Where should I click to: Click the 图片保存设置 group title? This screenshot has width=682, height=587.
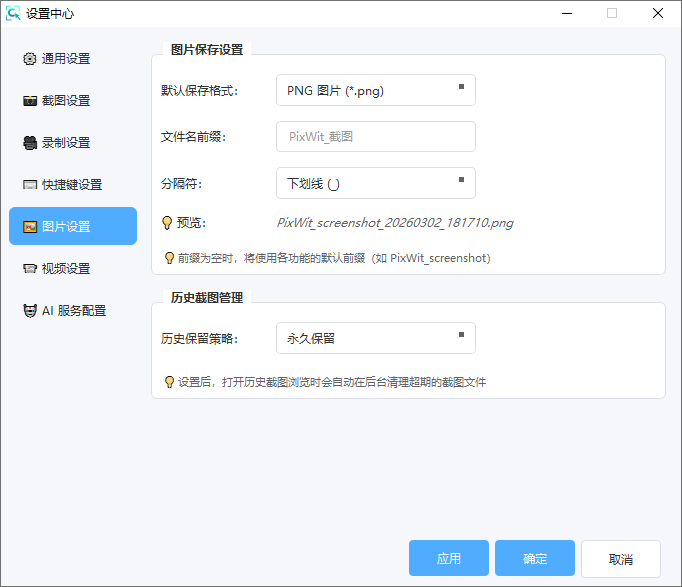[207, 50]
